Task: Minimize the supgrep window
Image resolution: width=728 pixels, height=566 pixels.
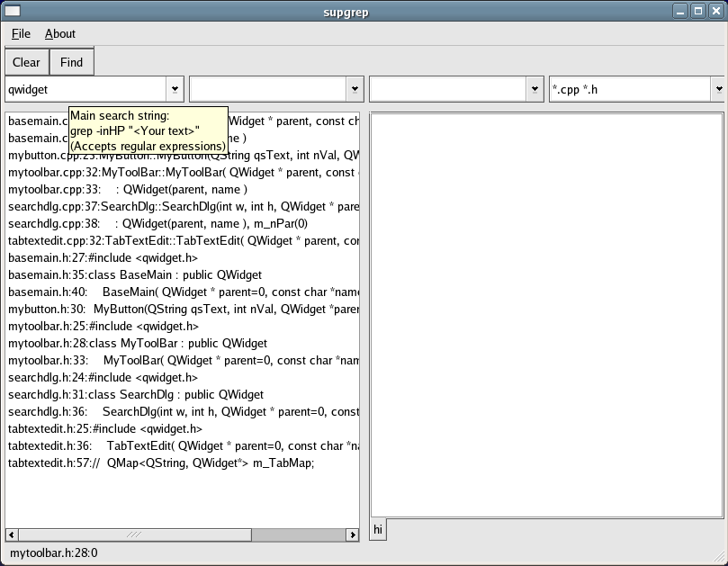Action: 682,11
